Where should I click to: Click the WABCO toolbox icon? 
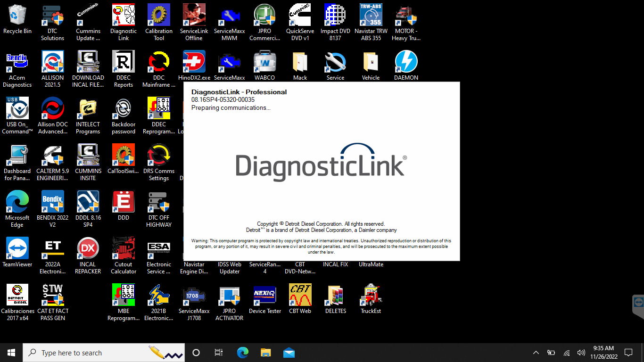[265, 62]
